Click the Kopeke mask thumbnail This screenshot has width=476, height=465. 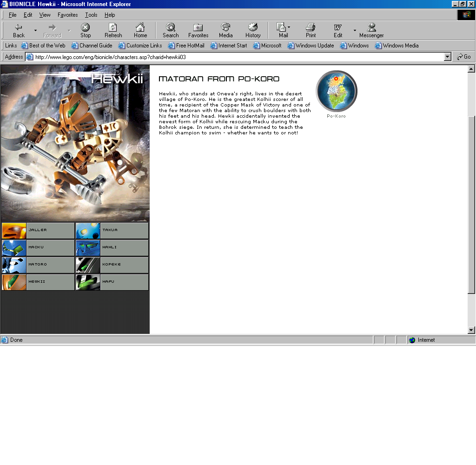pos(88,265)
